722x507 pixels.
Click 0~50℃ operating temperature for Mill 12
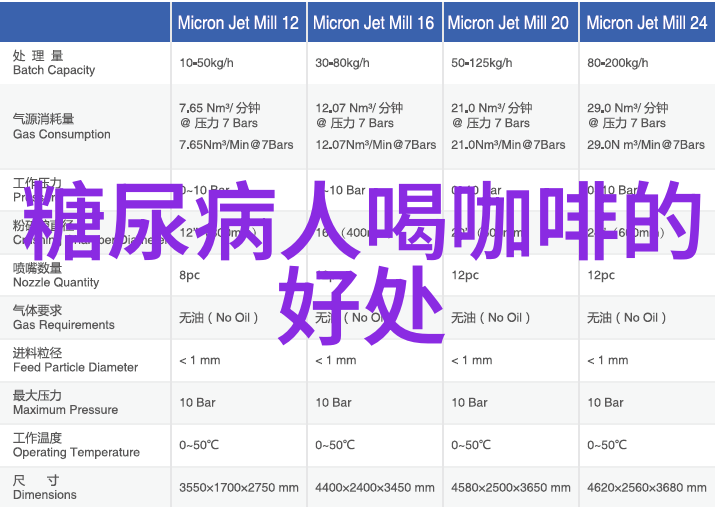pos(199,445)
